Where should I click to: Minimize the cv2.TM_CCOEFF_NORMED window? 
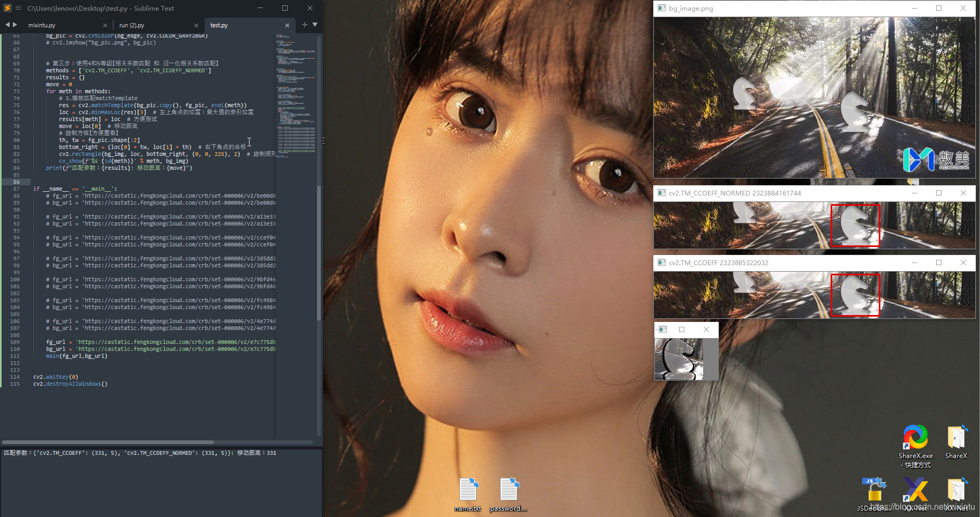915,193
